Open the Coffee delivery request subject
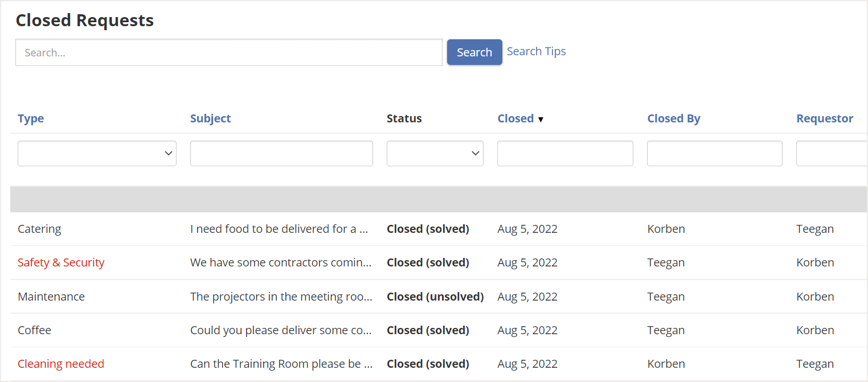 click(281, 330)
